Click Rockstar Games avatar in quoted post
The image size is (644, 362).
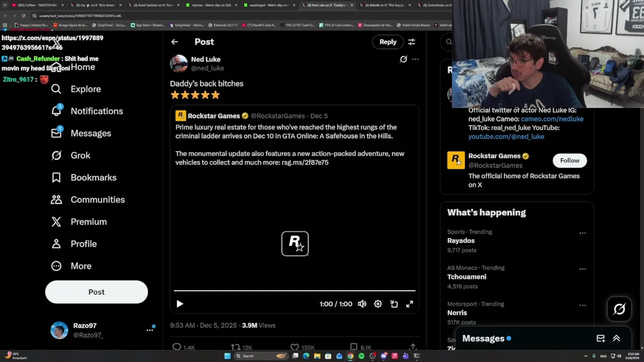pos(181,116)
